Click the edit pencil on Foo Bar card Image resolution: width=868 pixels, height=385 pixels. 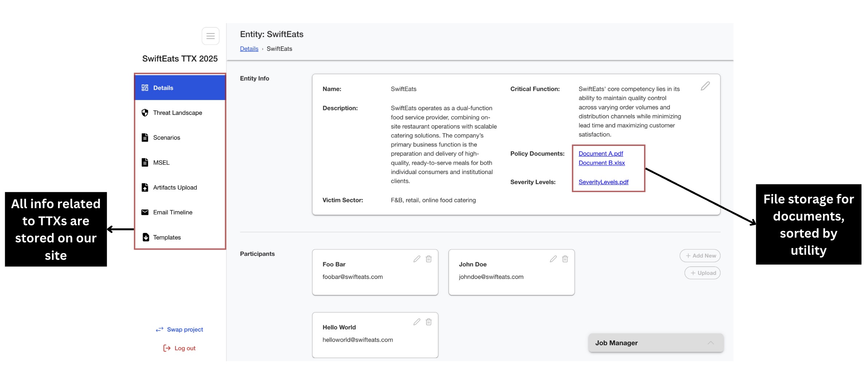click(x=417, y=259)
